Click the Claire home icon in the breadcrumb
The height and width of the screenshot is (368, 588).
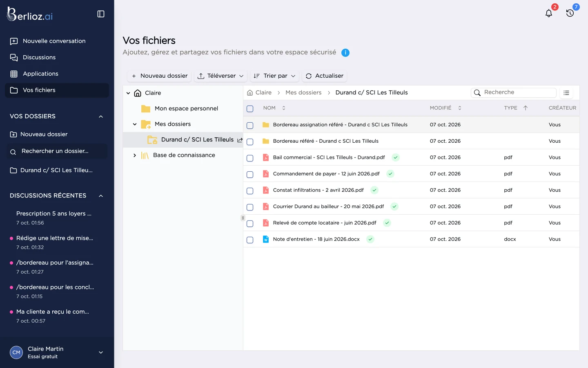[250, 93]
